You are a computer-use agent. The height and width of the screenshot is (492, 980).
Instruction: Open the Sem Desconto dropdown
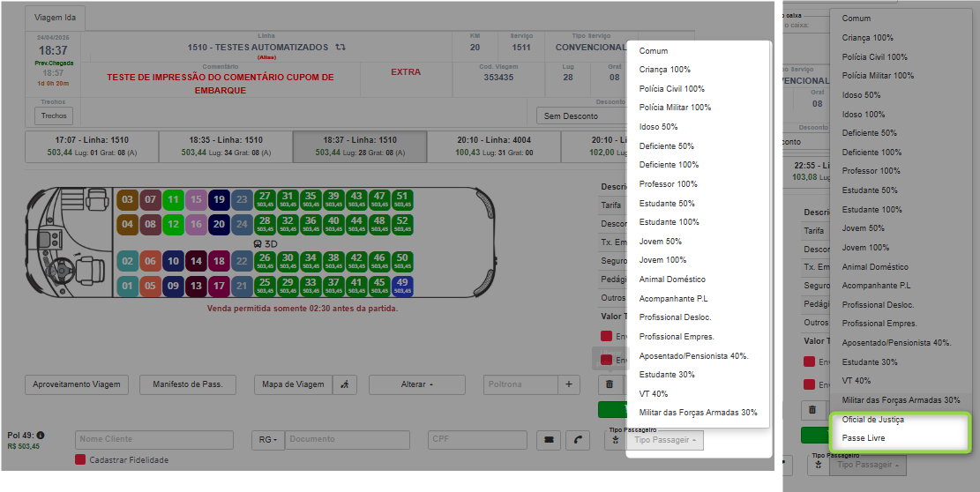[581, 116]
